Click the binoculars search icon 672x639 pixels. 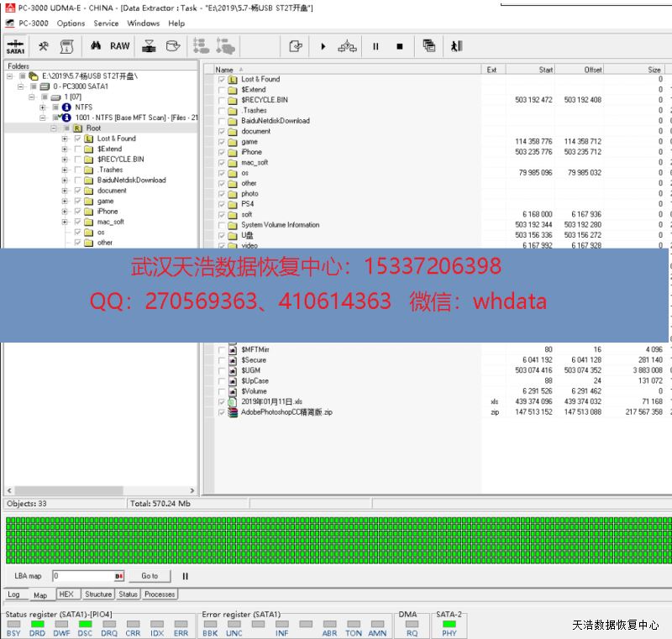[96, 46]
